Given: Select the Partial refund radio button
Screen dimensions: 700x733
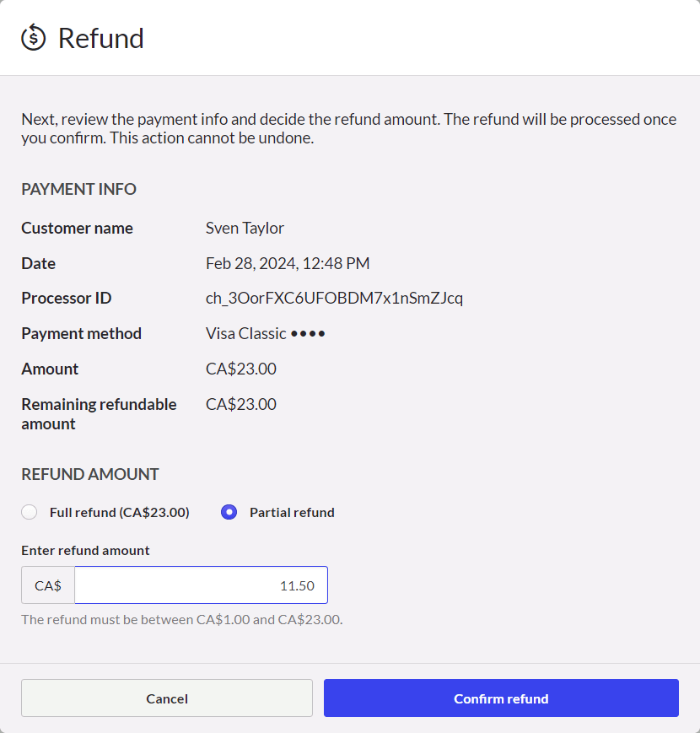Looking at the screenshot, I should coord(229,512).
